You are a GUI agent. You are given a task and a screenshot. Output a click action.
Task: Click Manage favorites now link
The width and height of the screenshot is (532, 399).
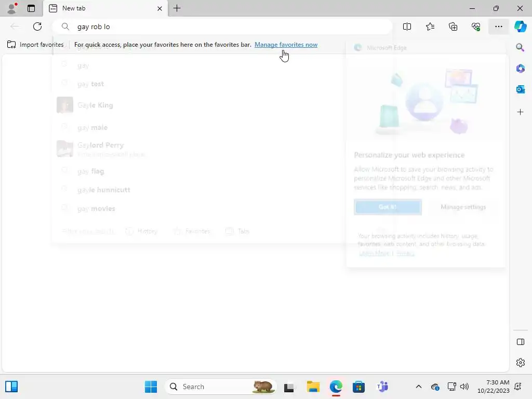(x=286, y=45)
